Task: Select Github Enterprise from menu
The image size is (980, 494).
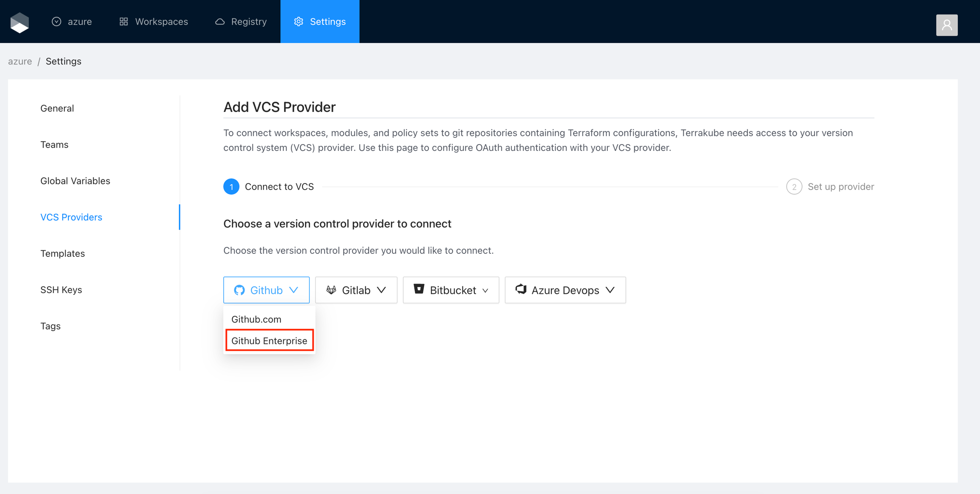Action: [269, 341]
